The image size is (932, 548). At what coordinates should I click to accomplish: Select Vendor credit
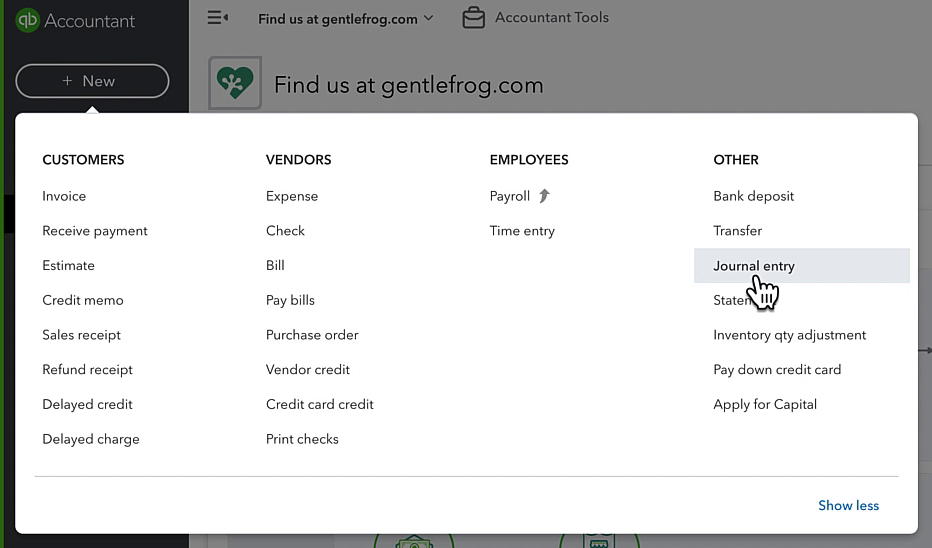(308, 370)
